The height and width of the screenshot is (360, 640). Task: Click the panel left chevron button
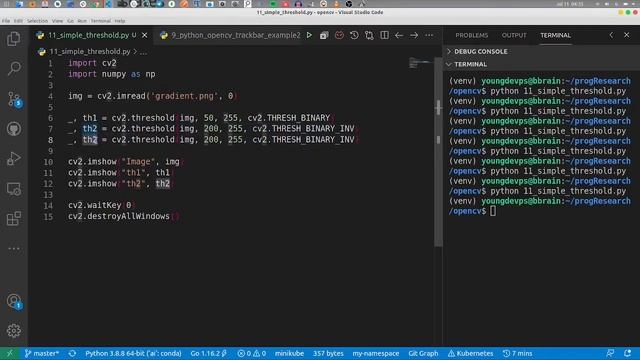click(x=611, y=35)
